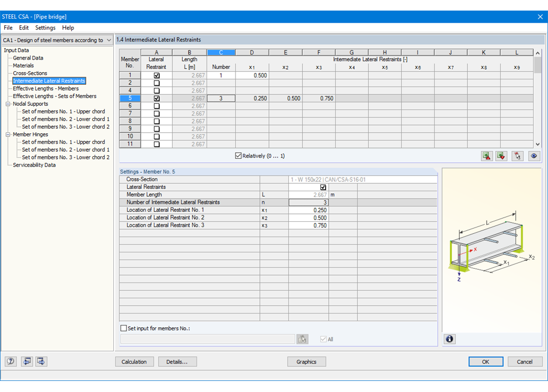This screenshot has height=392, width=548.
Task: Enable Lateral Restraint for member 9
Action: [156, 129]
